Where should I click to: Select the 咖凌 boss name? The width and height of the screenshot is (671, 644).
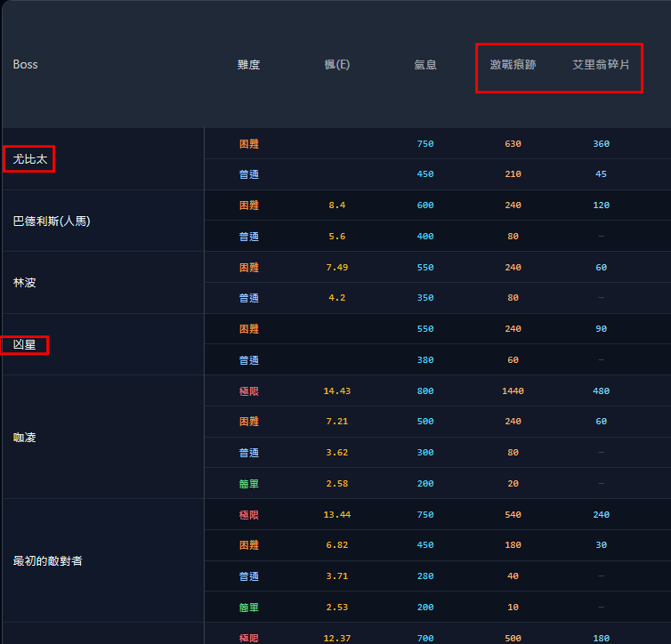[24, 438]
